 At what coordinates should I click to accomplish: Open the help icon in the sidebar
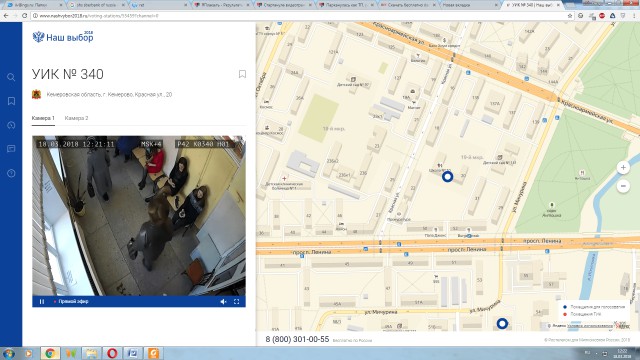11,173
